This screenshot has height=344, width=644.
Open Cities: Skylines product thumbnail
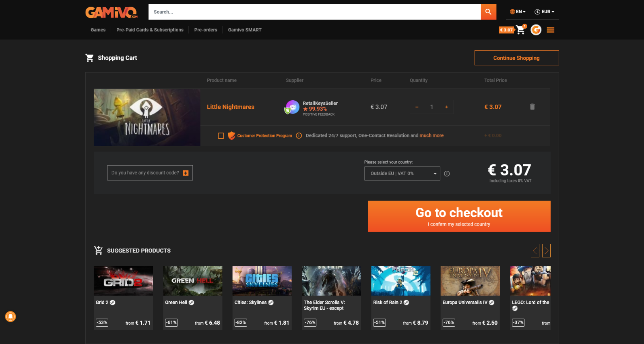tap(262, 281)
